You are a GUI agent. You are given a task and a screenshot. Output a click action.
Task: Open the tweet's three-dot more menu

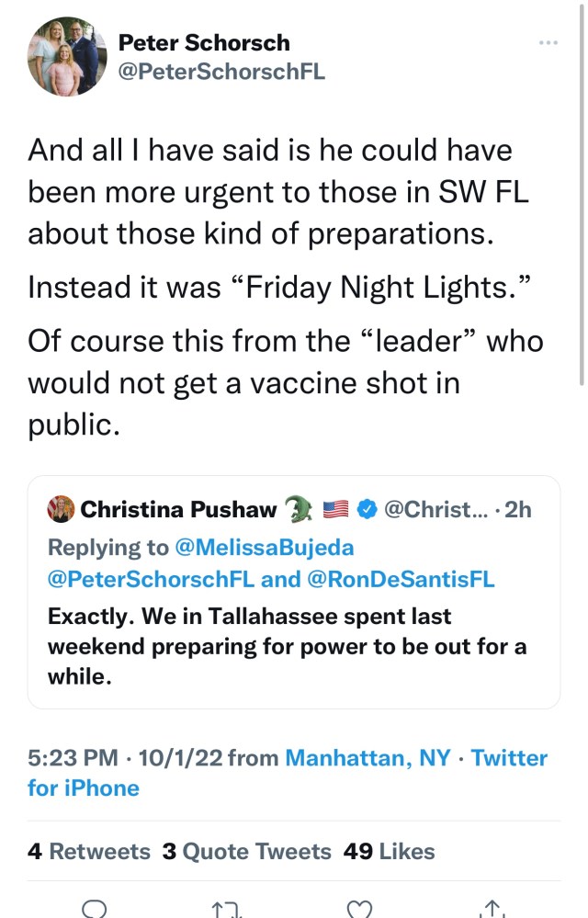click(548, 43)
